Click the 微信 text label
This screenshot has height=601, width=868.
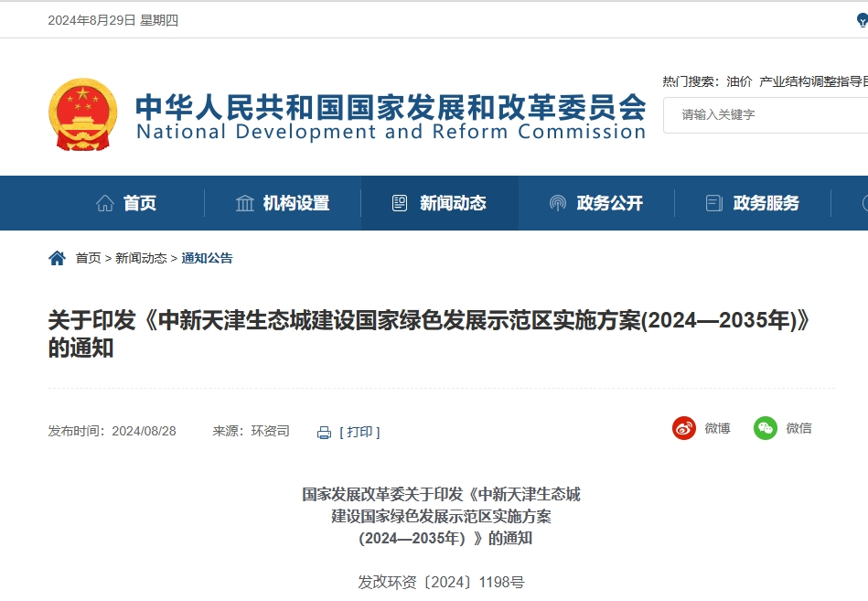pos(798,428)
